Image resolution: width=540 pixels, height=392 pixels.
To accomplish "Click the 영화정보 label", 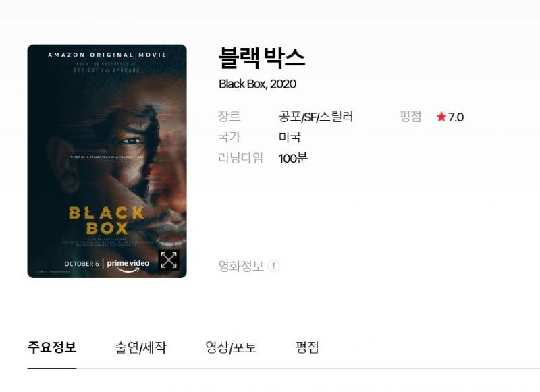I will (241, 266).
